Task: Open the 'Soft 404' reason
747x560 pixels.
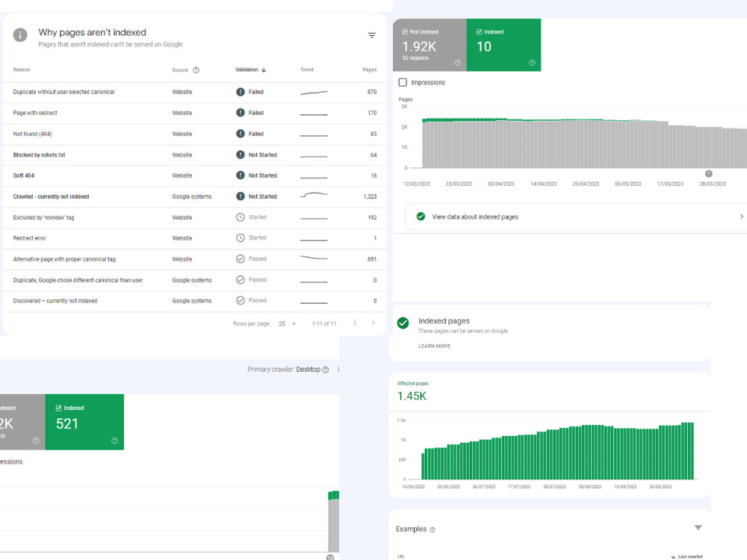Action: point(194,175)
